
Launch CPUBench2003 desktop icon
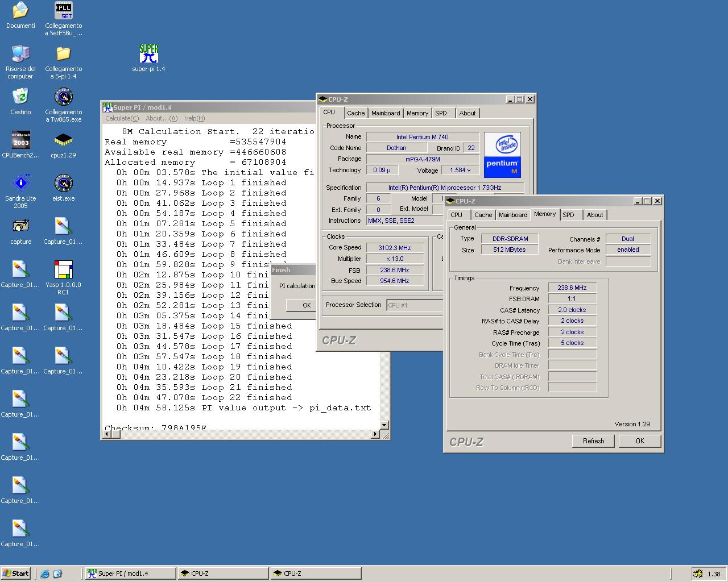20,140
